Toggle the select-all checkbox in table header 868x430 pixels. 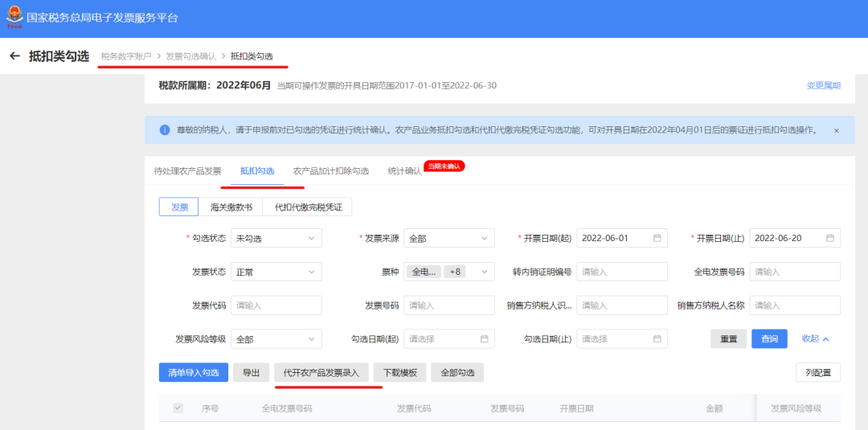(178, 408)
